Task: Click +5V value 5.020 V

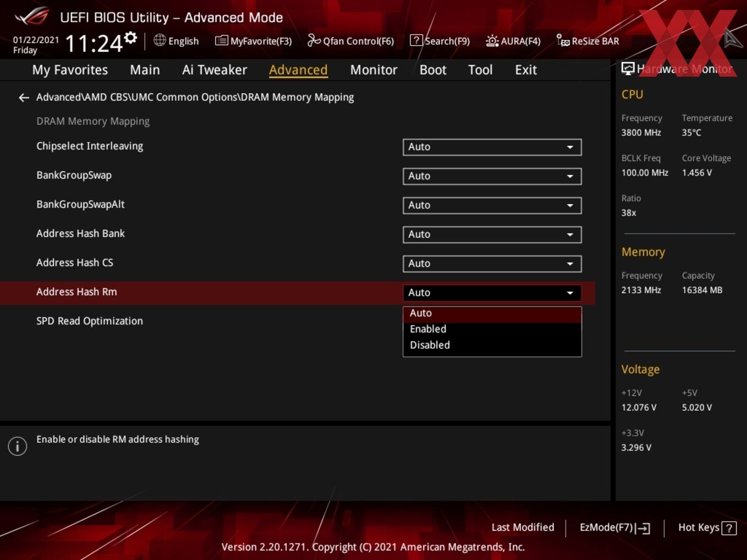Action: click(696, 408)
